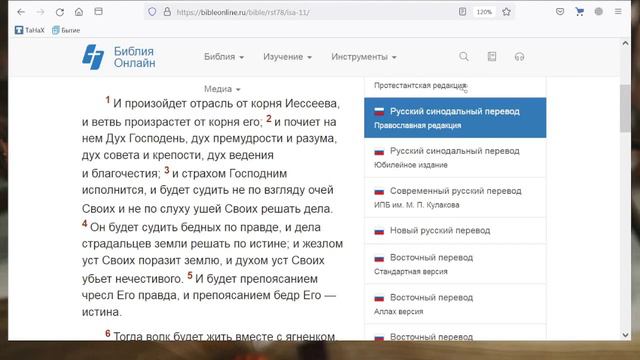The width and height of the screenshot is (640, 360).
Task: Open the Pocket save icon
Action: (x=560, y=12)
